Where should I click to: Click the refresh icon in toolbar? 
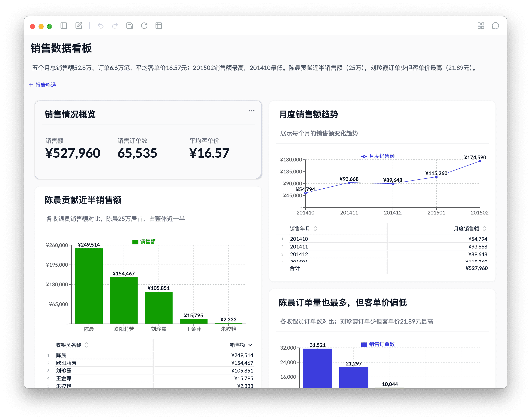pos(144,26)
